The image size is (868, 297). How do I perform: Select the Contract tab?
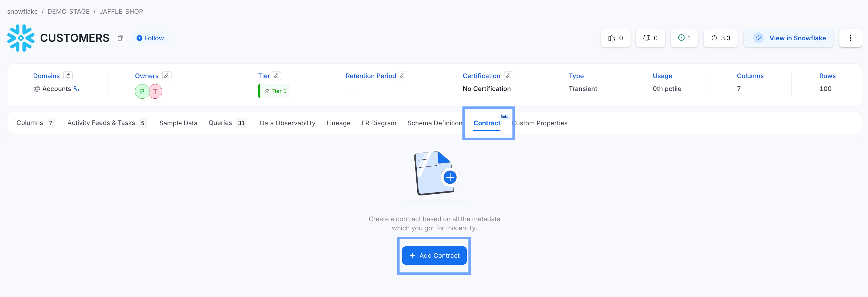pyautogui.click(x=487, y=123)
